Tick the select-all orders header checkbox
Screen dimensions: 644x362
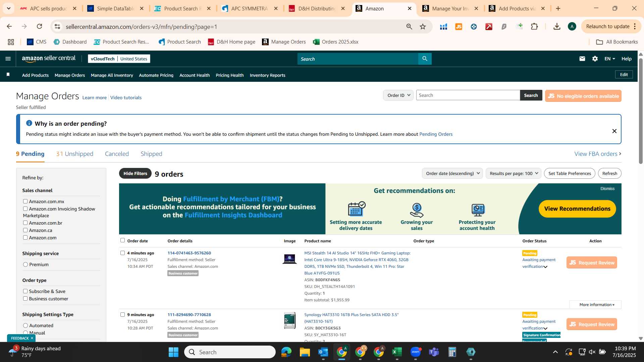click(x=122, y=240)
